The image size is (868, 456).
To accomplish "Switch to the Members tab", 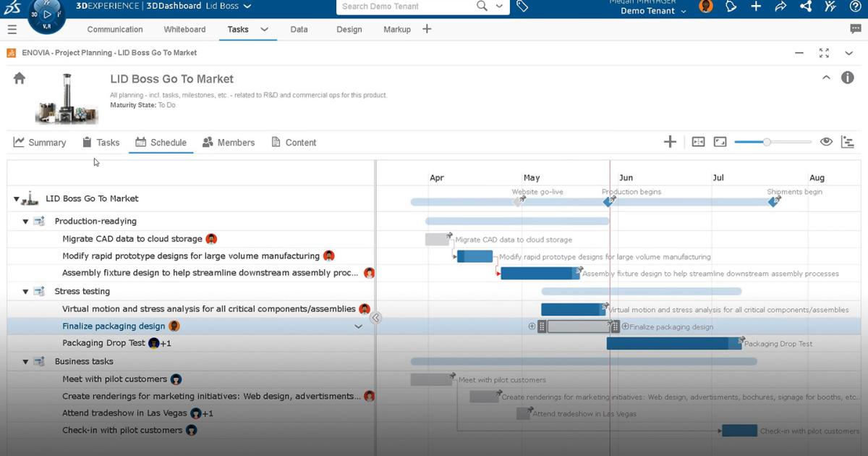I will (229, 142).
